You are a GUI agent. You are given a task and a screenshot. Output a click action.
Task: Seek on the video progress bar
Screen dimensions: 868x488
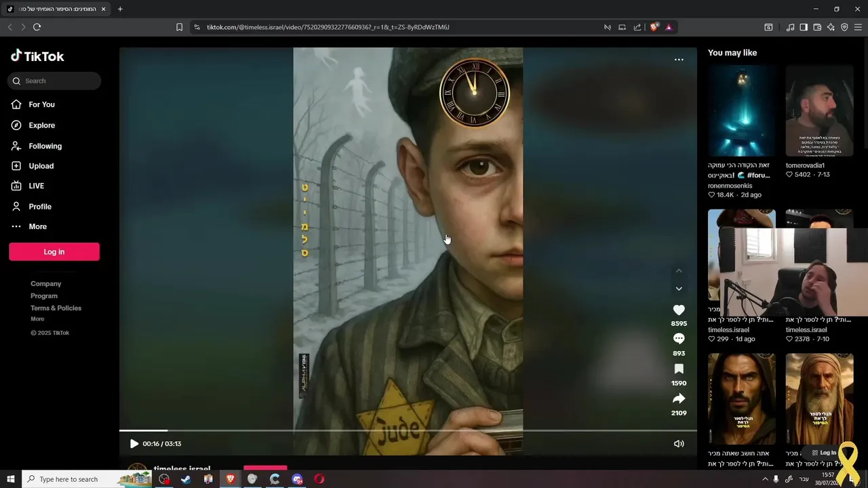(408, 430)
